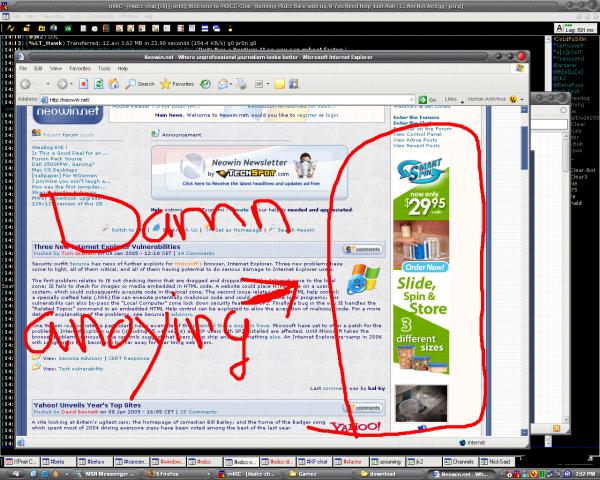This screenshot has height=480, width=600.
Task: Expand the Back button history dropdown
Action: tap(48, 84)
